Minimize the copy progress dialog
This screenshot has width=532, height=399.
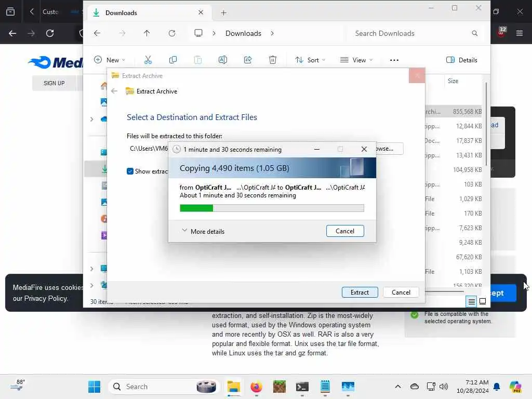[x=317, y=149]
